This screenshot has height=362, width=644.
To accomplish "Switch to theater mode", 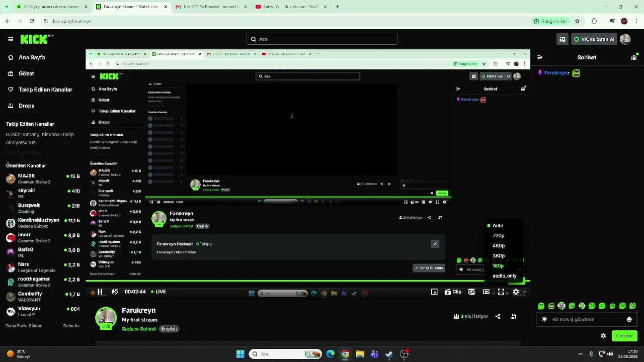I will pos(486,292).
